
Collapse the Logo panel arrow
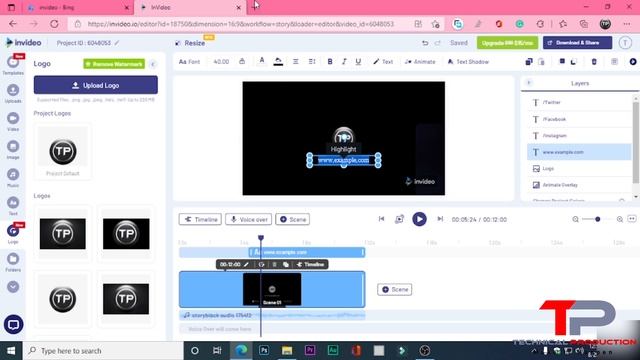point(153,64)
